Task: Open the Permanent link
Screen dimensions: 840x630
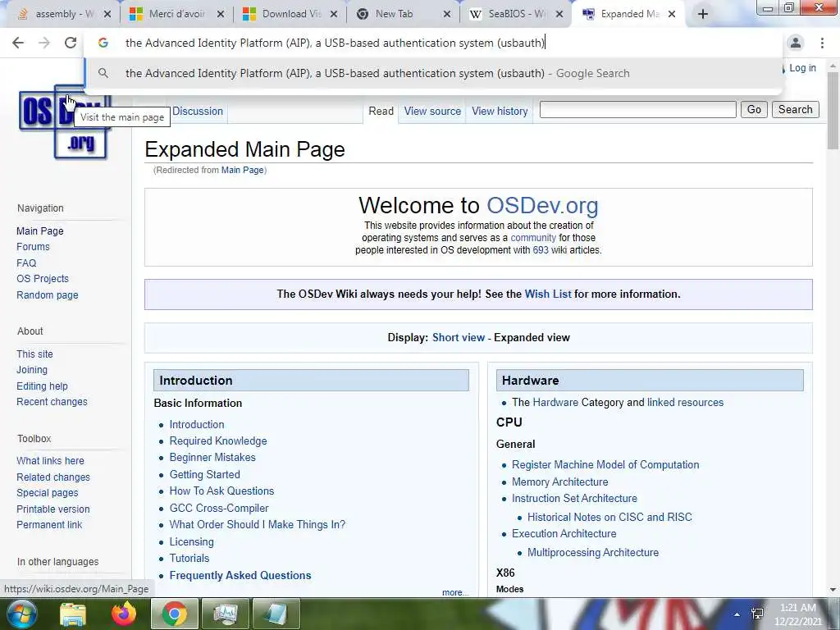Action: (49, 525)
